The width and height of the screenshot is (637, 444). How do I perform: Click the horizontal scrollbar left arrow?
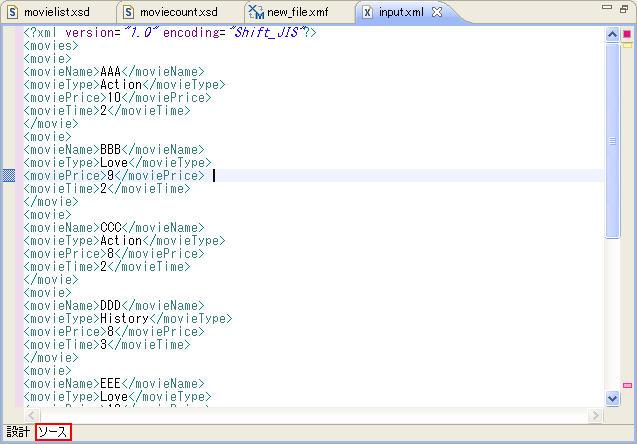coord(31,413)
